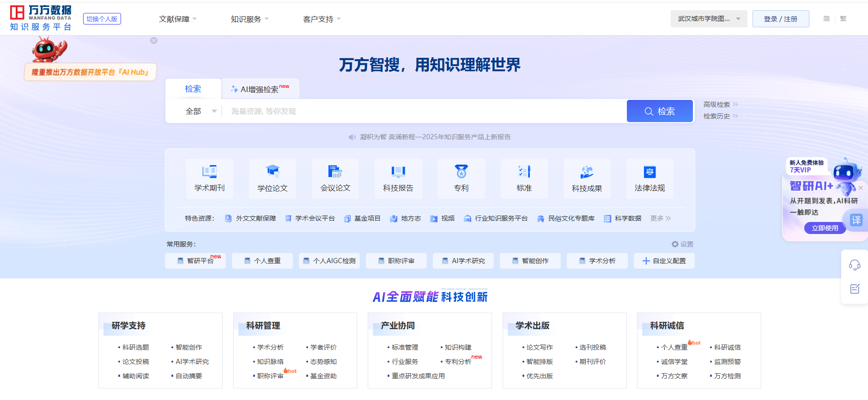868x400 pixels.
Task: Click the 万方数据 logo
Action: point(41,18)
